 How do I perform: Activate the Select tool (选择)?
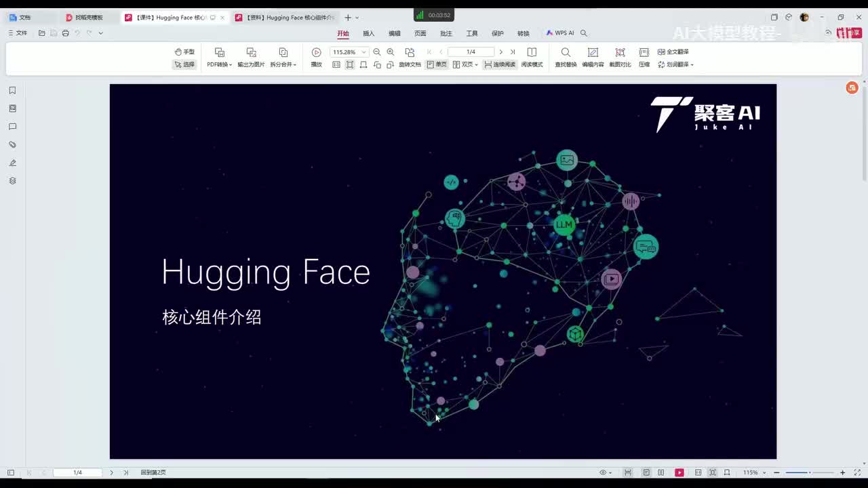(x=184, y=64)
